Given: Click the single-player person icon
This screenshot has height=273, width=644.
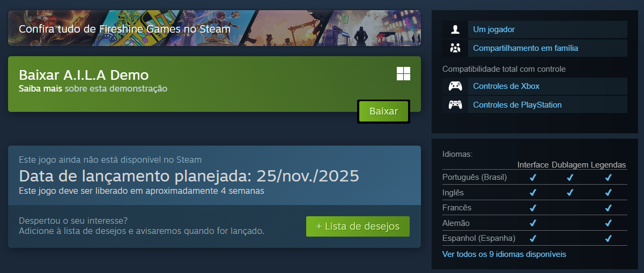Looking at the screenshot, I should click(455, 29).
